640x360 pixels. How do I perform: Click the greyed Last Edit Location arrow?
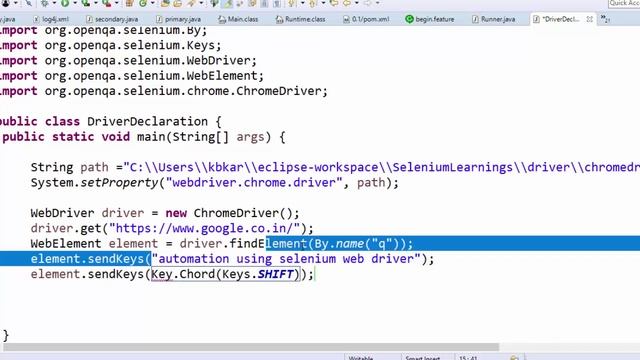pyautogui.click(x=368, y=3)
